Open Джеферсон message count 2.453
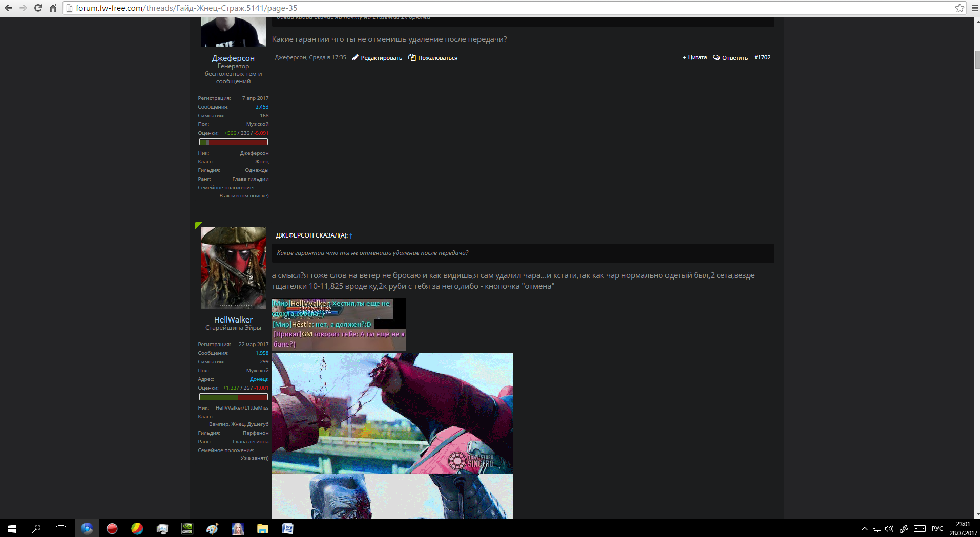980x537 pixels. 262,107
